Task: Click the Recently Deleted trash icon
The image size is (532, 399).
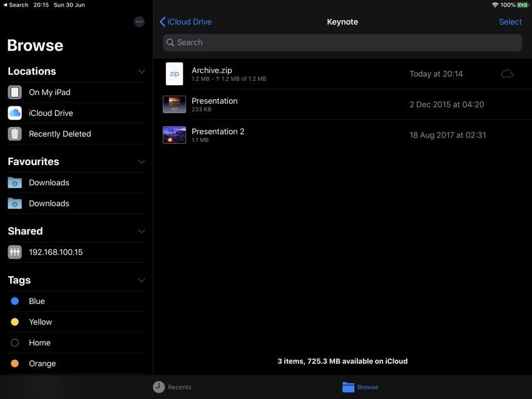Action: 14,134
